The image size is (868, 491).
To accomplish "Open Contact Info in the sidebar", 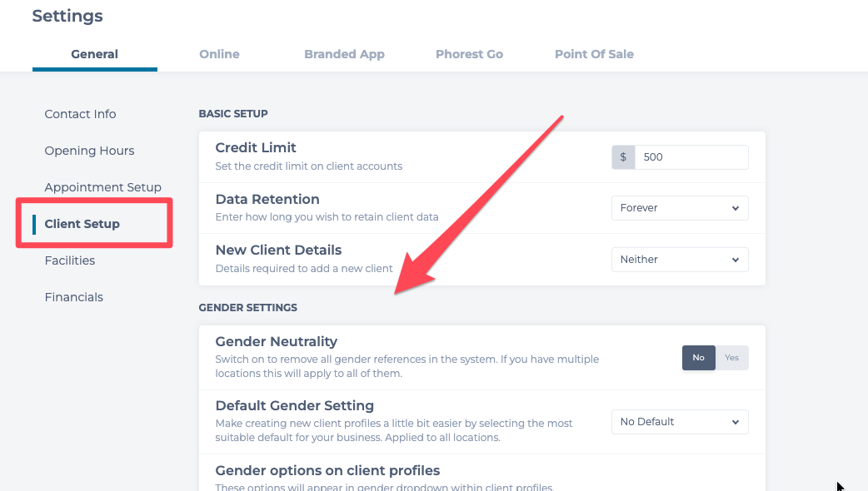I will tap(80, 114).
